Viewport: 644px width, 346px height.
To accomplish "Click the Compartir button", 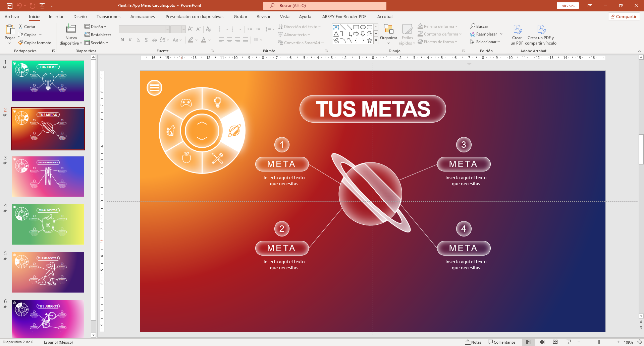I will [624, 16].
